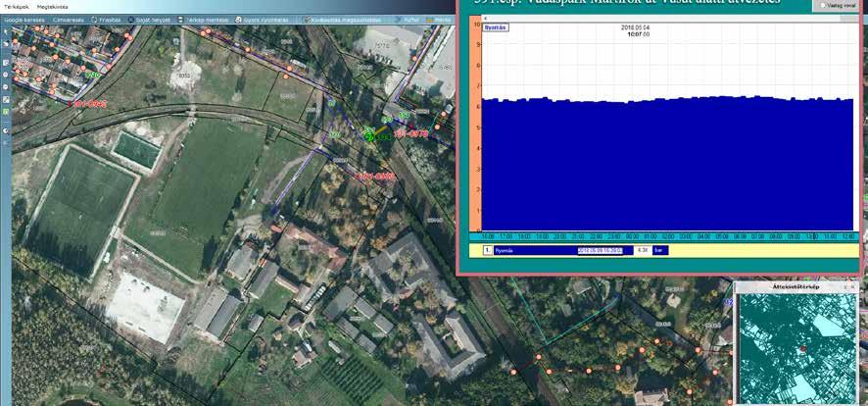Click the Saját helyzet location icon
868x406 pixels.
131,20
